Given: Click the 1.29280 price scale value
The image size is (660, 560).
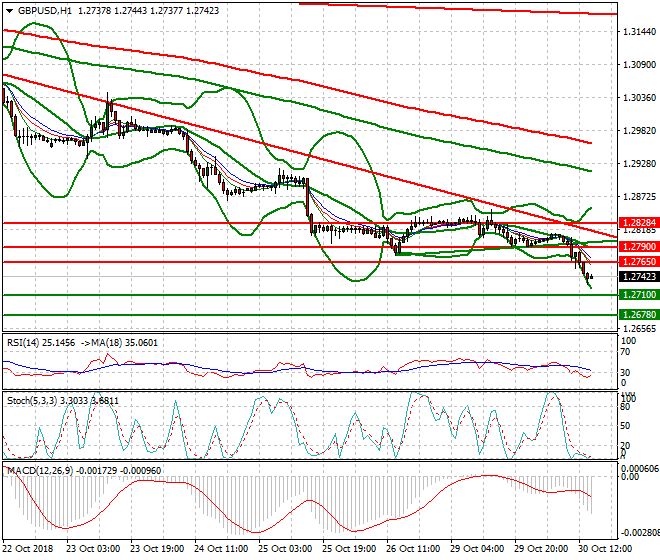Looking at the screenshot, I should pyautogui.click(x=639, y=163).
